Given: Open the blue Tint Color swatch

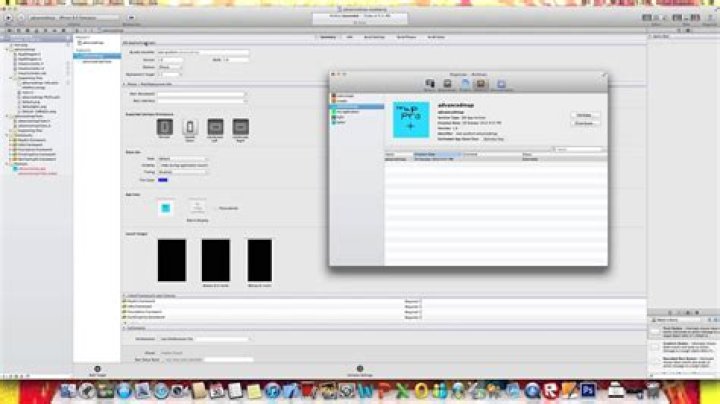Looking at the screenshot, I should click(163, 179).
